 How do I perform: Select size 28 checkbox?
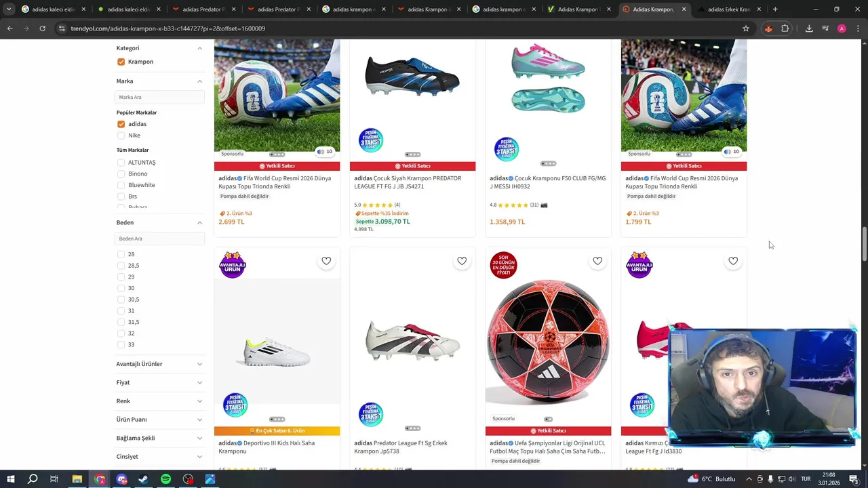coord(121,254)
